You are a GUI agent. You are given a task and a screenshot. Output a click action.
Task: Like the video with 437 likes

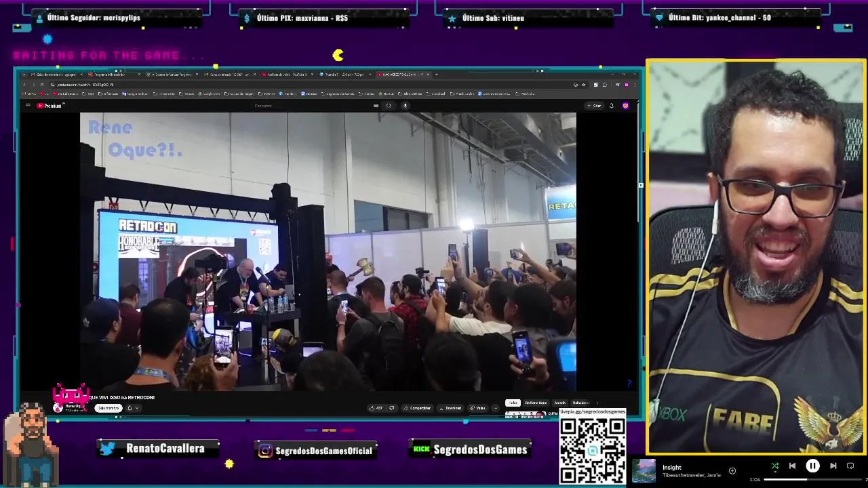click(376, 408)
